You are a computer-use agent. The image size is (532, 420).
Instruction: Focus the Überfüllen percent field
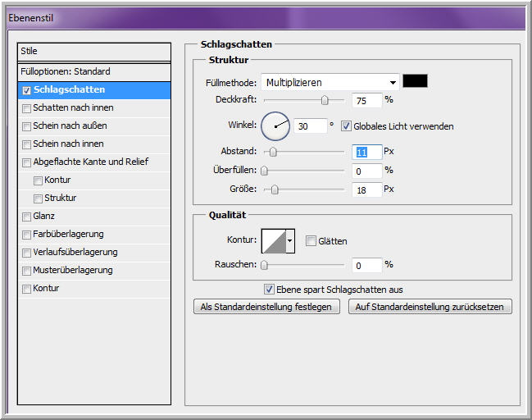pyautogui.click(x=367, y=171)
